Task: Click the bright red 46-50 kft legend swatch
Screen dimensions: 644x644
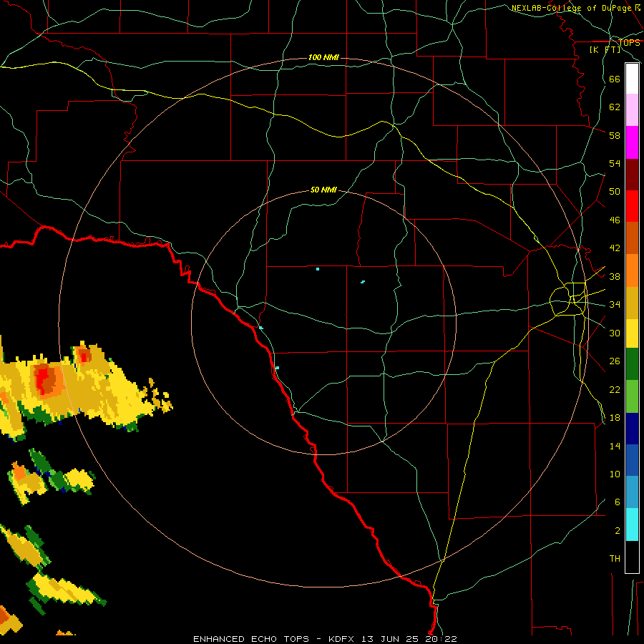Action: (x=632, y=206)
